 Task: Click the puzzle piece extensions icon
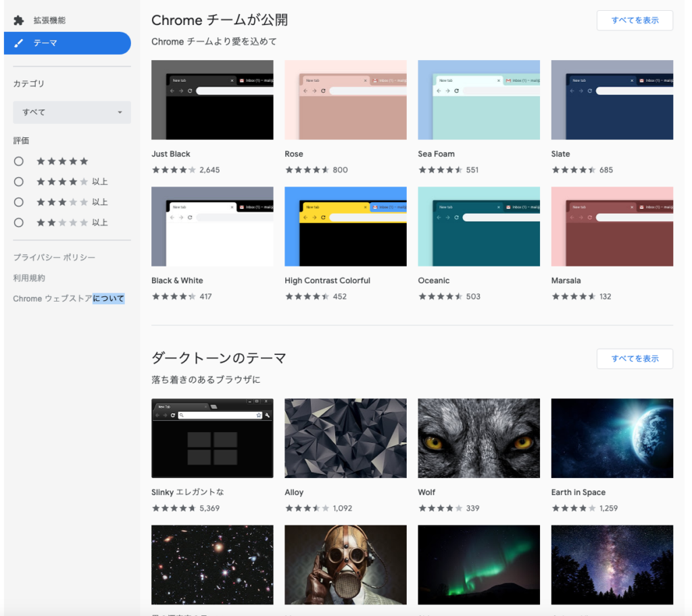18,20
